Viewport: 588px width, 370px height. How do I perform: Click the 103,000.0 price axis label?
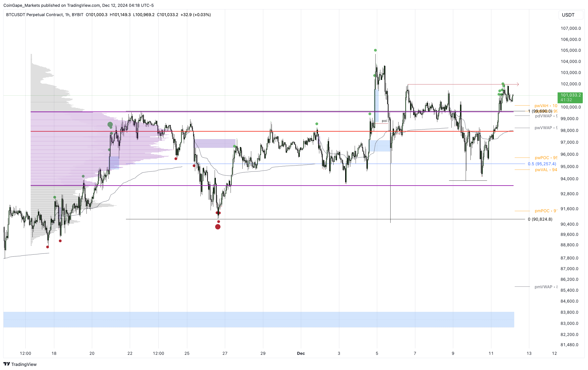click(571, 73)
